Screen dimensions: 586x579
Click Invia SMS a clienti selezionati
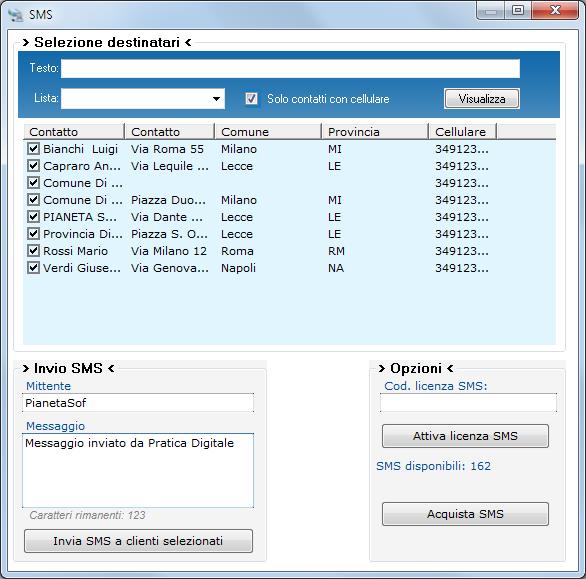pyautogui.click(x=138, y=541)
